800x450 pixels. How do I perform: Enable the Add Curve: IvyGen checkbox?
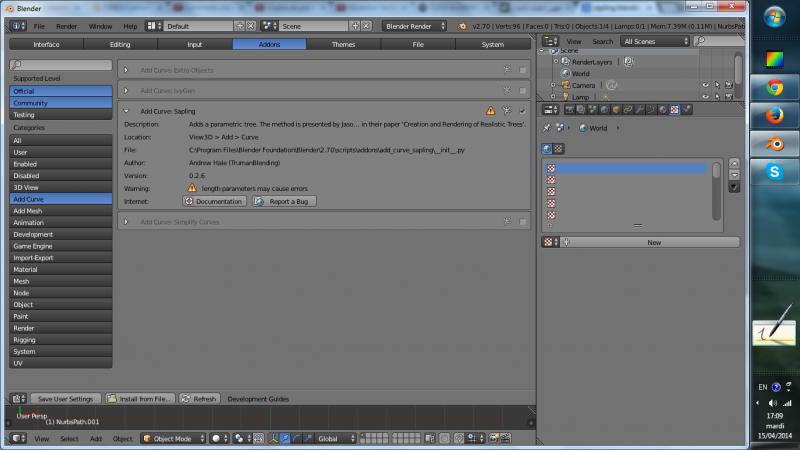click(x=522, y=90)
